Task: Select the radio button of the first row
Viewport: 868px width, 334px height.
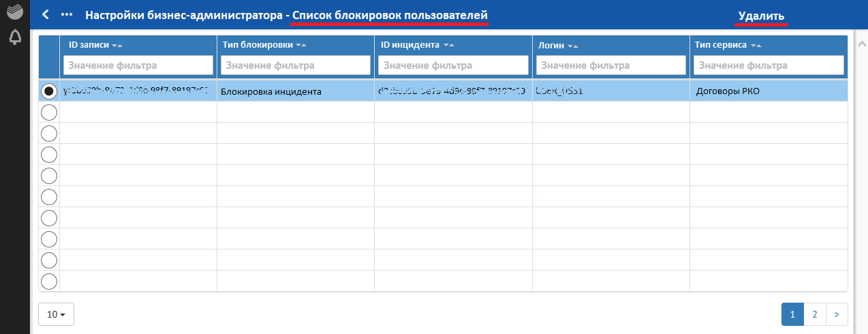Action: [49, 91]
